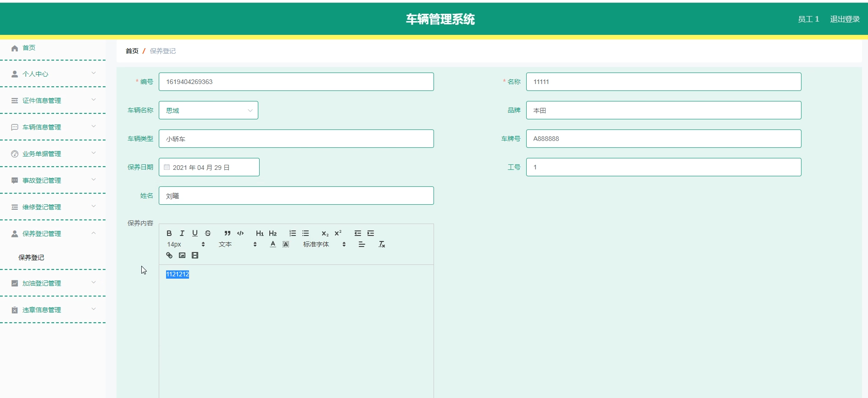
Task: Open the 文本 heading style dropdown
Action: click(x=238, y=244)
